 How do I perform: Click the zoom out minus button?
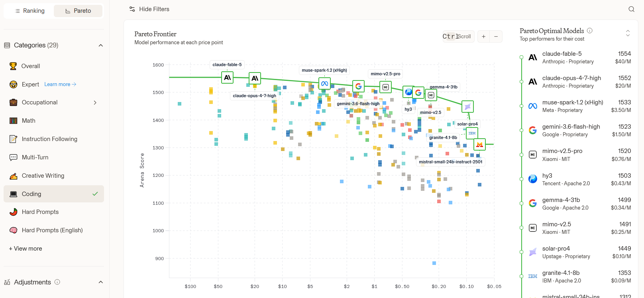(496, 36)
